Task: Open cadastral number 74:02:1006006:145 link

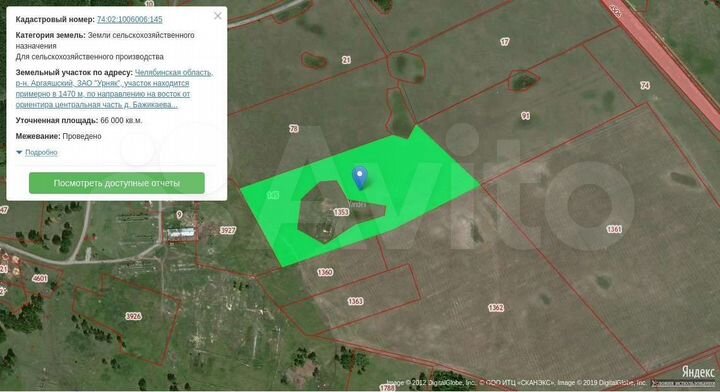Action: (129, 19)
